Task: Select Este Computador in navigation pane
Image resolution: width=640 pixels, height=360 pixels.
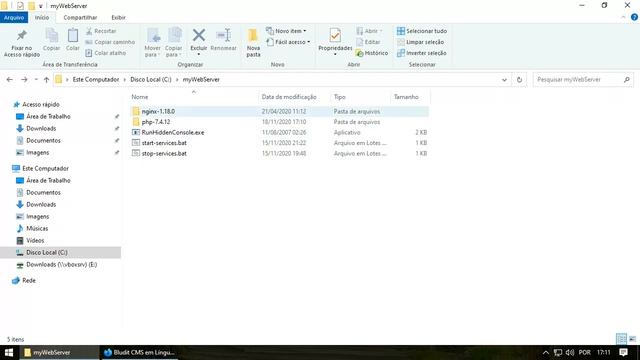Action: tap(45, 169)
